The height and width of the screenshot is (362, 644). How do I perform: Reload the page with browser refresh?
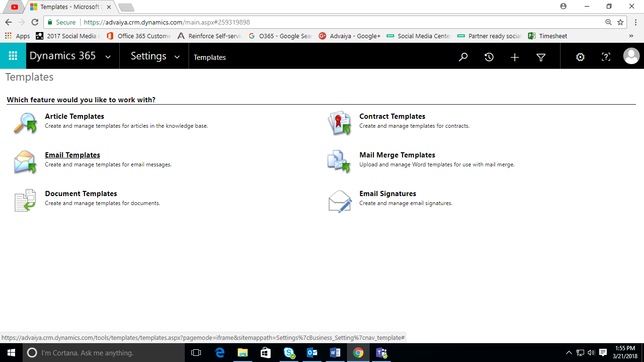pos(34,22)
